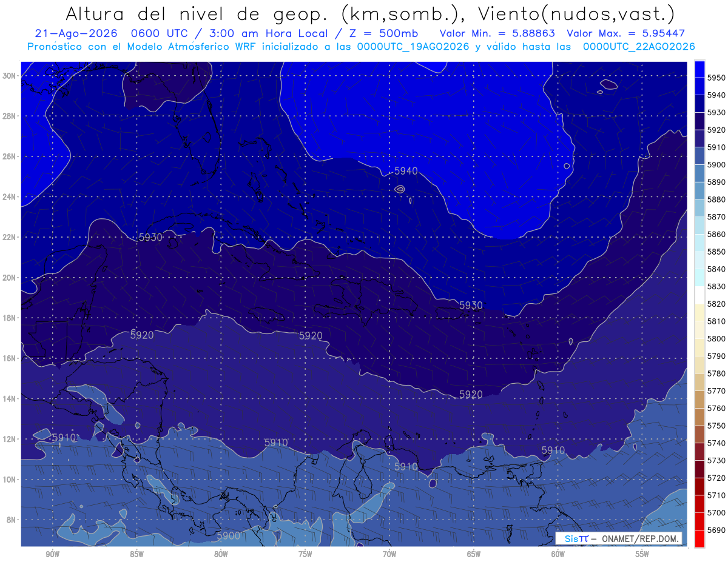This screenshot has width=728, height=562.
Task: Click the '0000UTC_22AGO2026' valid-until time text
Action: coord(639,47)
